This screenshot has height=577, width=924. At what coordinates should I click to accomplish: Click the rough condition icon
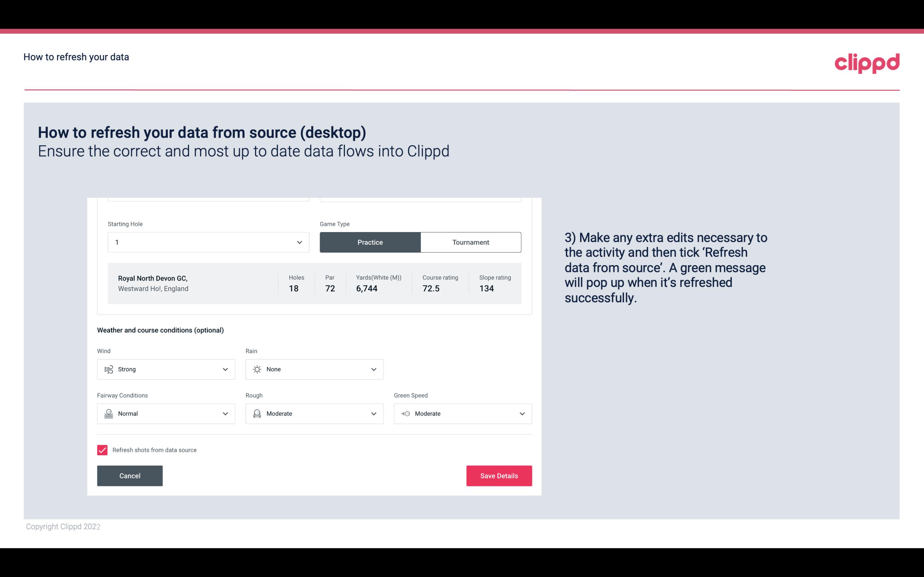[x=257, y=414]
